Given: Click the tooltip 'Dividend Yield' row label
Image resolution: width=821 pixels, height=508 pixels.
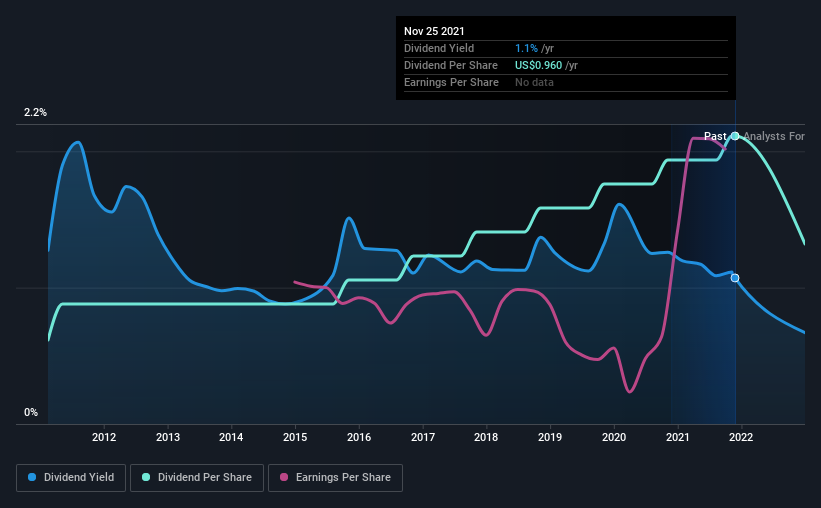Looking at the screenshot, I should pyautogui.click(x=439, y=48).
